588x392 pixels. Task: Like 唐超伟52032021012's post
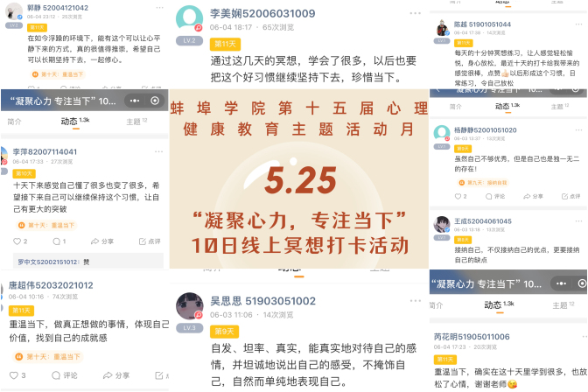(x=17, y=375)
